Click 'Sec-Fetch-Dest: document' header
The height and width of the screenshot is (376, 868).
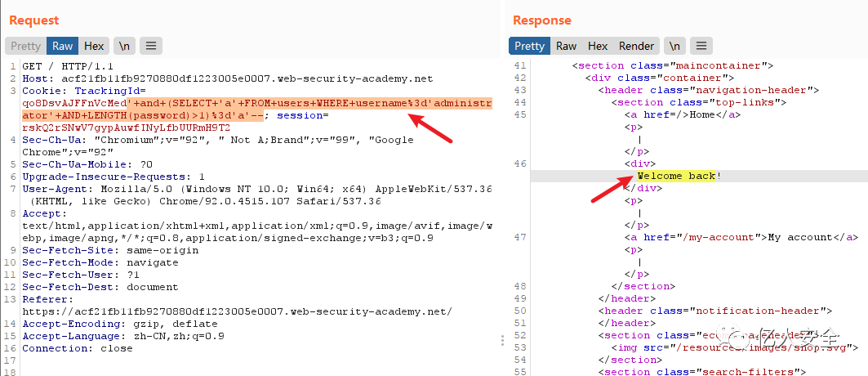[x=100, y=287]
